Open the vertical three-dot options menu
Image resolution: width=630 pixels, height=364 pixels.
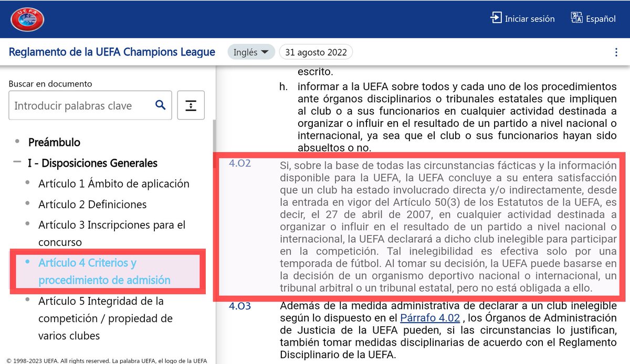tap(616, 52)
